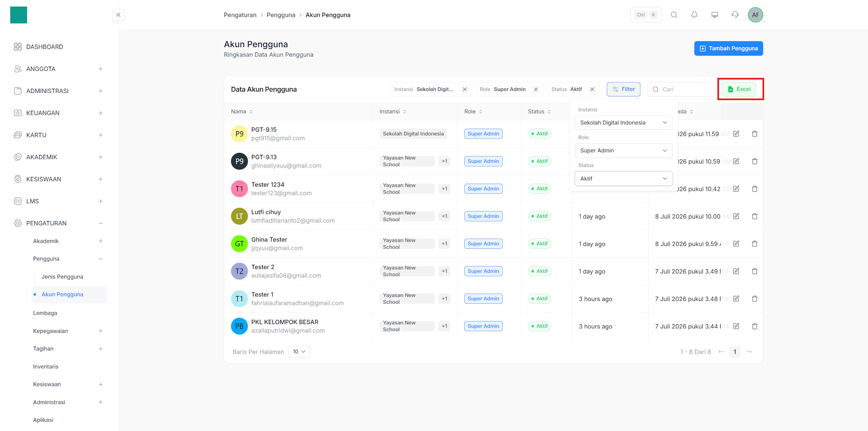The width and height of the screenshot is (868, 431).
Task: Export data with the Excel button
Action: [739, 89]
